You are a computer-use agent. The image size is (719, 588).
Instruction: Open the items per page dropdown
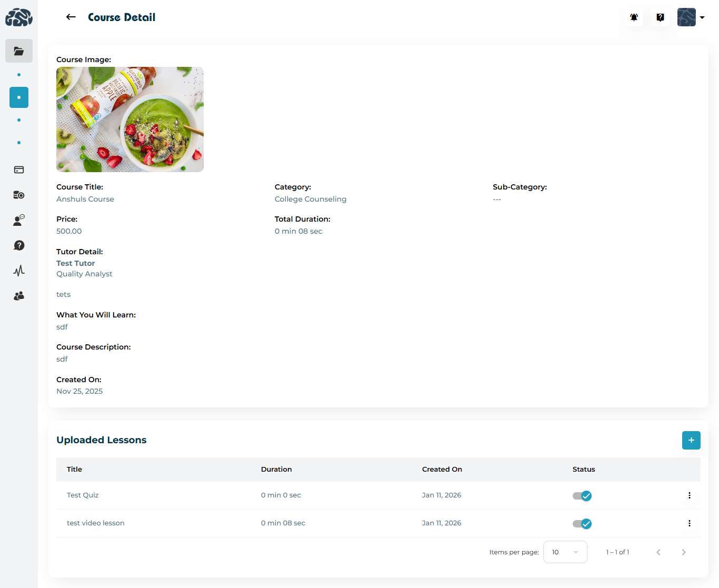pyautogui.click(x=565, y=552)
